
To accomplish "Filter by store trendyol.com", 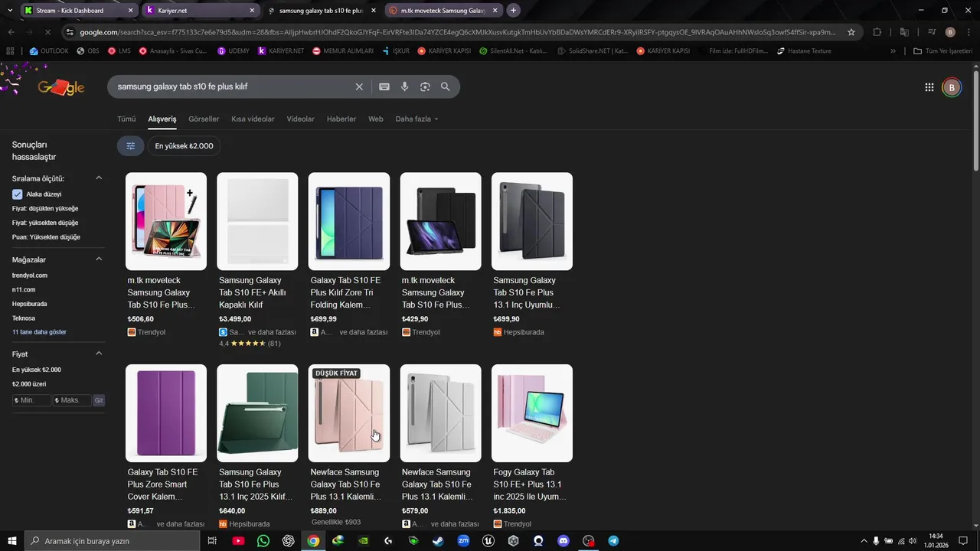I will point(30,275).
